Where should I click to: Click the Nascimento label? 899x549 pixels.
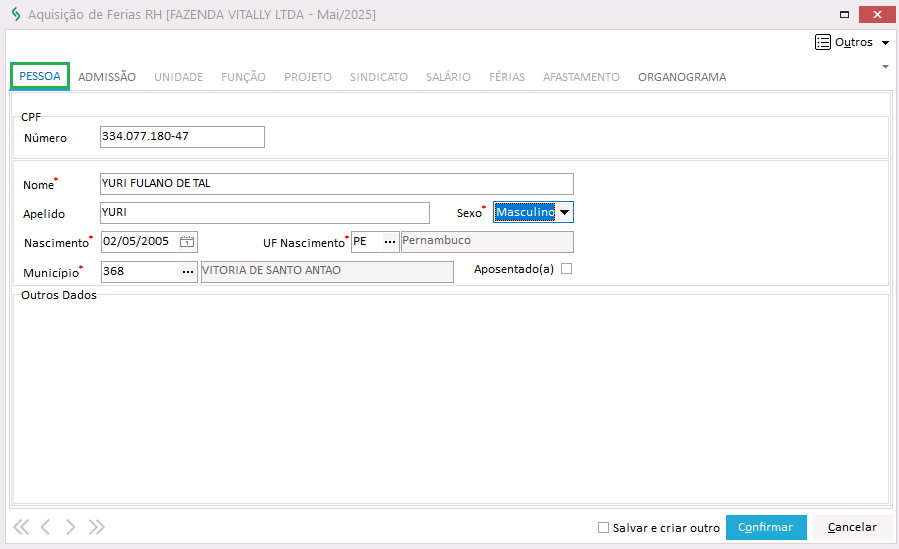[56, 243]
